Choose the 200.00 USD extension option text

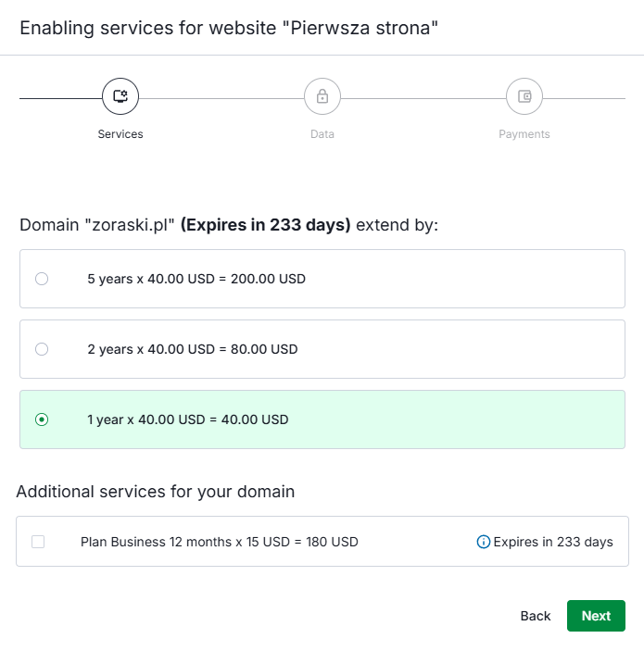196,279
